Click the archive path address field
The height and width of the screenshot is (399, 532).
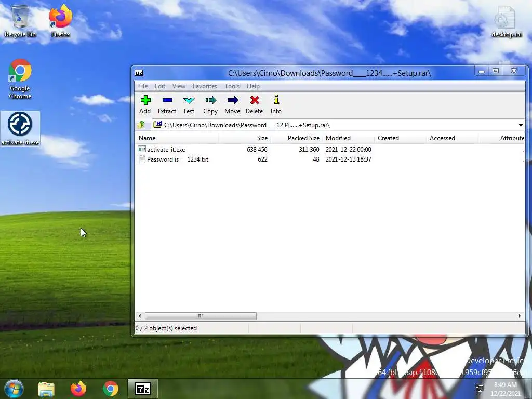(x=334, y=125)
